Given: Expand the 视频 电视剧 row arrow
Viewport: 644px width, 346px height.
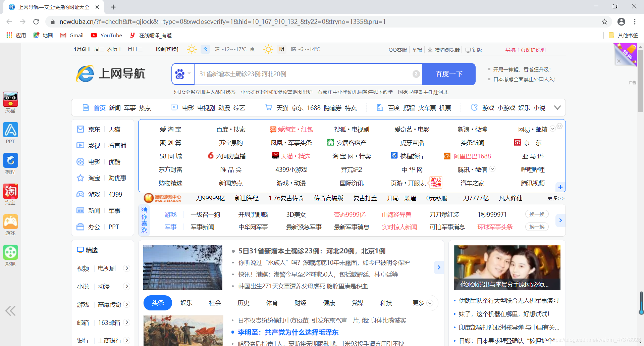Looking at the screenshot, I should click(x=127, y=268).
